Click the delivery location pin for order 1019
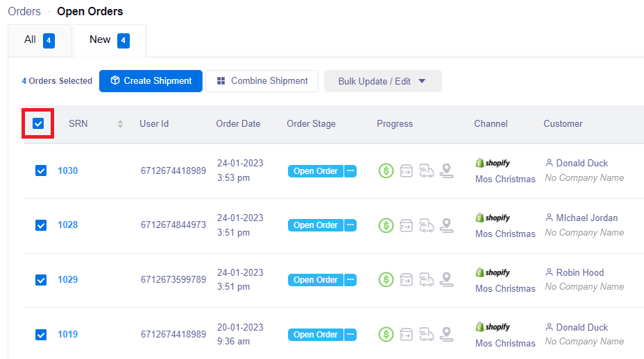The width and height of the screenshot is (644, 359). [x=446, y=334]
